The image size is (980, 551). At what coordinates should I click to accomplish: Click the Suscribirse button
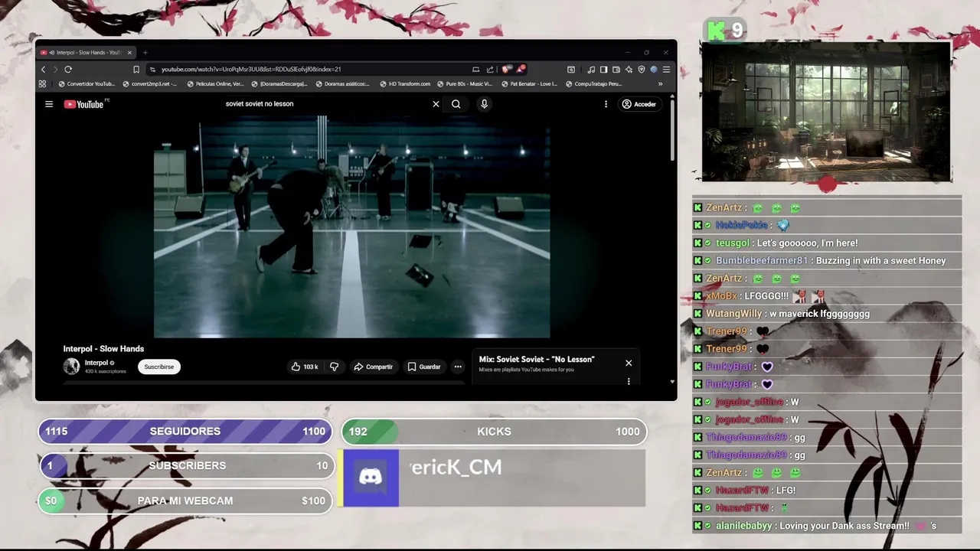[159, 367]
